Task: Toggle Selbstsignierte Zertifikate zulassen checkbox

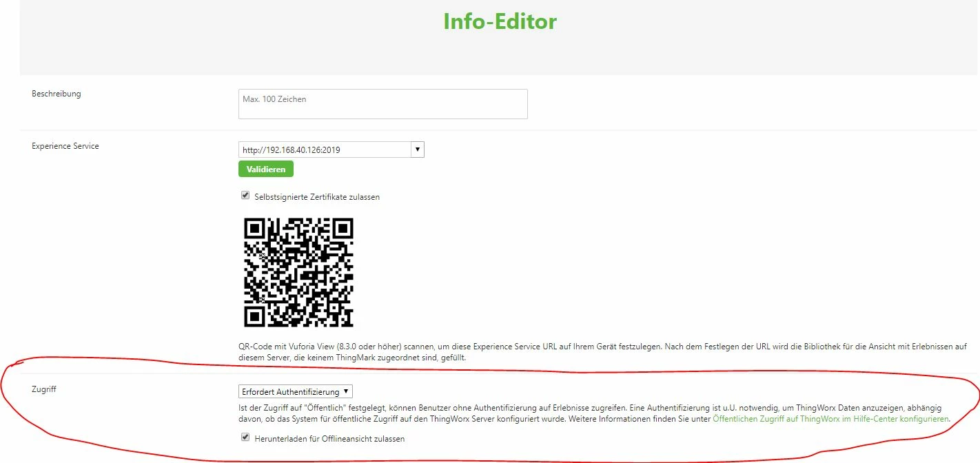Action: [x=245, y=196]
